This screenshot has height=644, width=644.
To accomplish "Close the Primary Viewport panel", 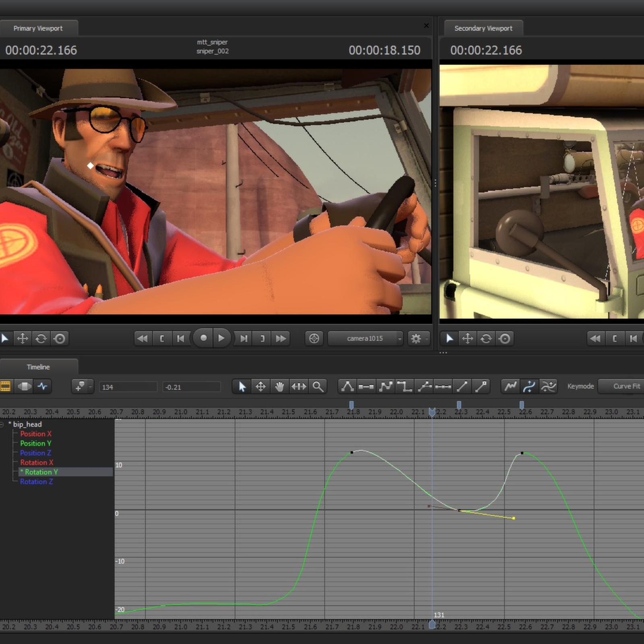I will pyautogui.click(x=426, y=26).
